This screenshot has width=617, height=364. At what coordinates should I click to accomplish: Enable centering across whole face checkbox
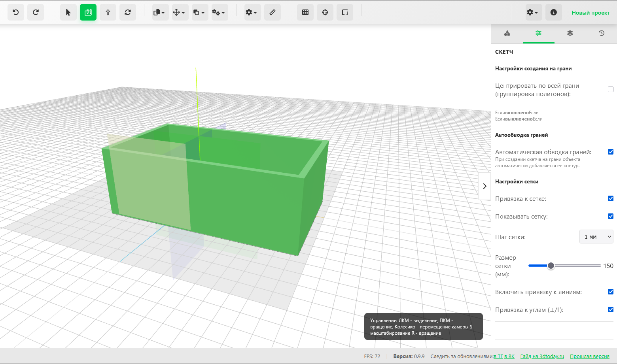pyautogui.click(x=611, y=89)
